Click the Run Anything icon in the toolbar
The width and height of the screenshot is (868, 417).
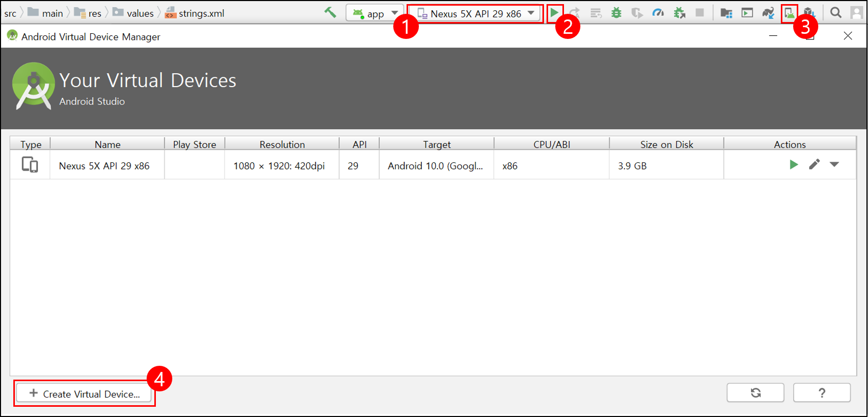click(x=747, y=13)
